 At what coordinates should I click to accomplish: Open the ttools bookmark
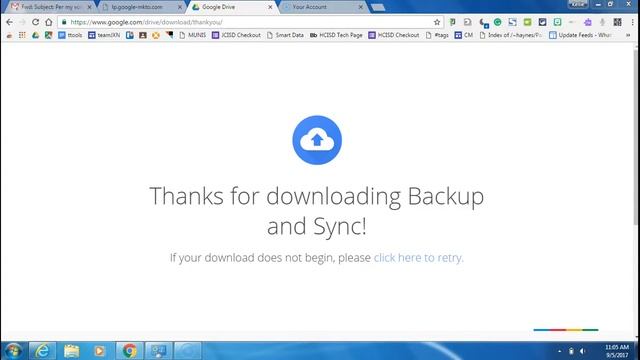click(70, 35)
